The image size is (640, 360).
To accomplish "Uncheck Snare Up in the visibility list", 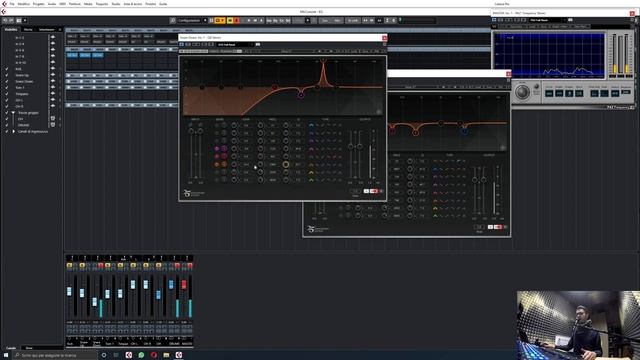I will 7,75.
